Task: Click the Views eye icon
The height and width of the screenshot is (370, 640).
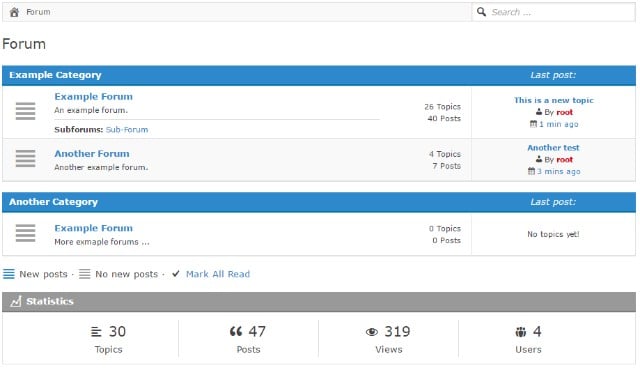Action: 371,332
